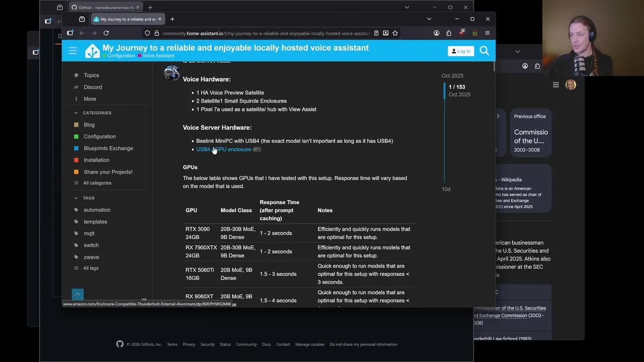Click Privacy in GitHub footer
This screenshot has width=644, height=362.
[x=189, y=344]
